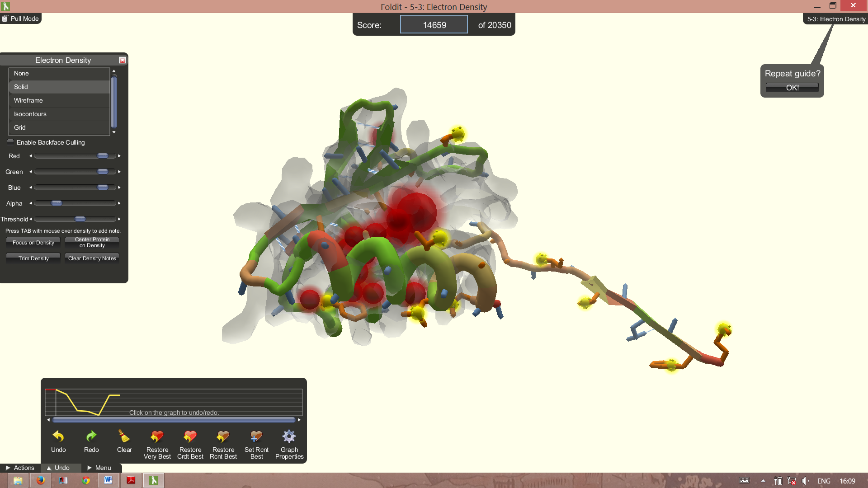Viewport: 868px width, 488px height.
Task: Open File Explorer from the taskbar
Action: [x=18, y=480]
